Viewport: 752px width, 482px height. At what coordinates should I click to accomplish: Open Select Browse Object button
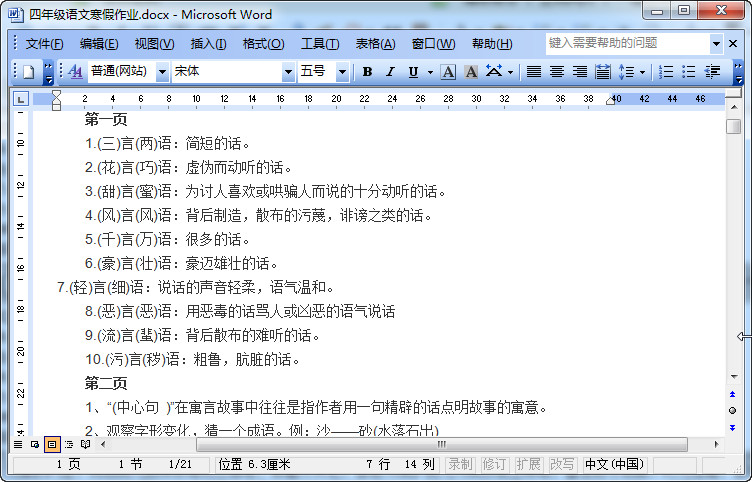pyautogui.click(x=732, y=411)
